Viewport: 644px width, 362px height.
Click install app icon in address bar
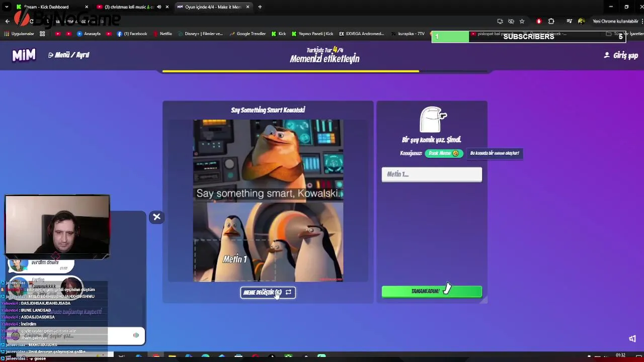pos(500,21)
